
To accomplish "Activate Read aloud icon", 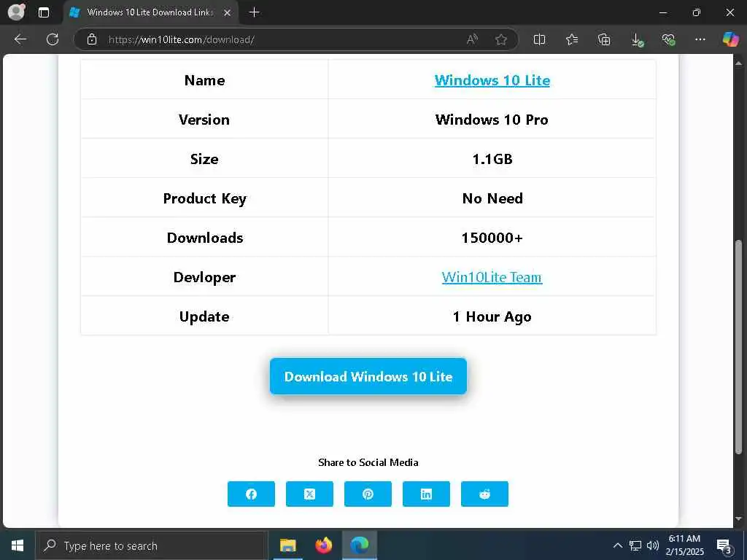I will [x=472, y=39].
